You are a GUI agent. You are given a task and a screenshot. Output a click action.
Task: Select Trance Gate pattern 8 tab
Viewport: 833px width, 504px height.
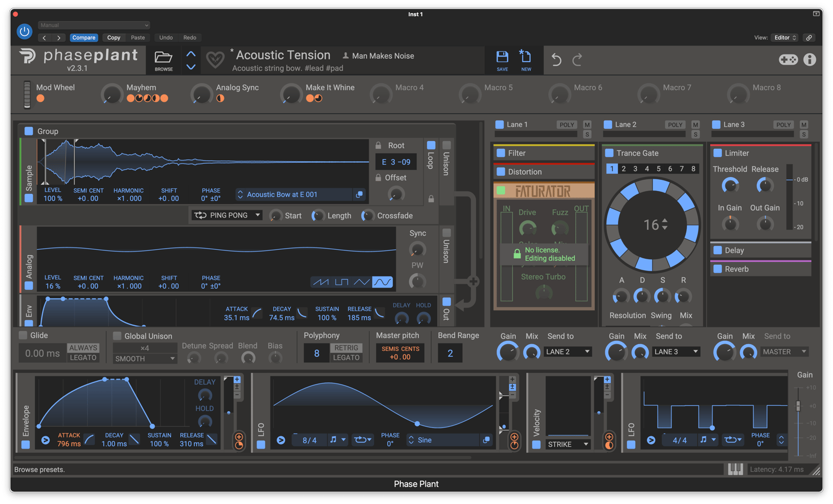(693, 169)
